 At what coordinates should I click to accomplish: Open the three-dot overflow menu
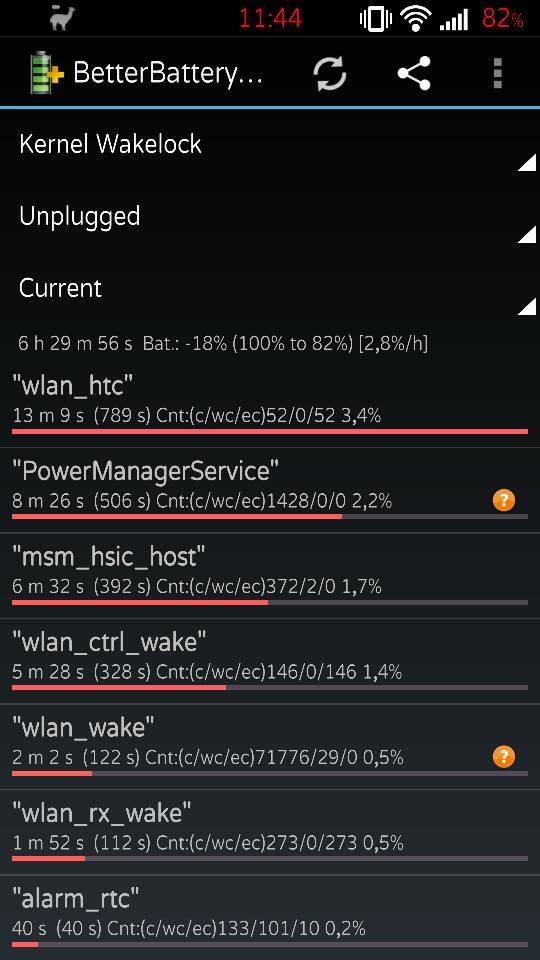[x=498, y=73]
